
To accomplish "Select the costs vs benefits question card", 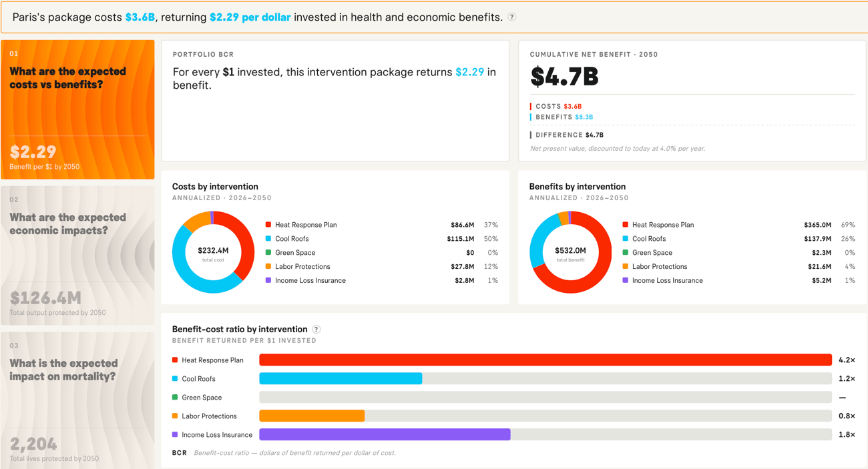I will [x=77, y=109].
